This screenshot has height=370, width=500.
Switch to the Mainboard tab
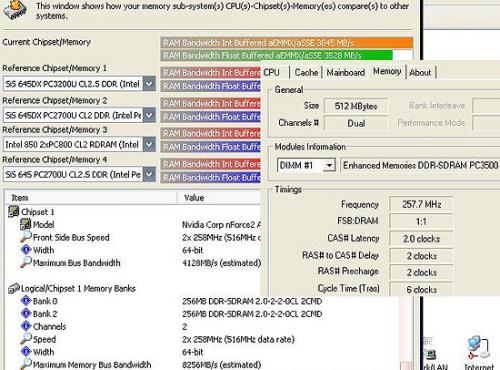point(345,72)
